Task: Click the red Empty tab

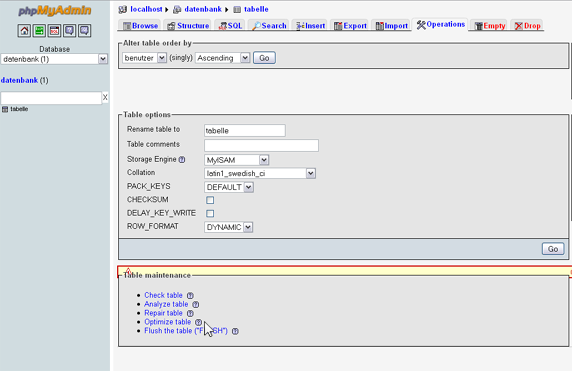Action: click(490, 26)
